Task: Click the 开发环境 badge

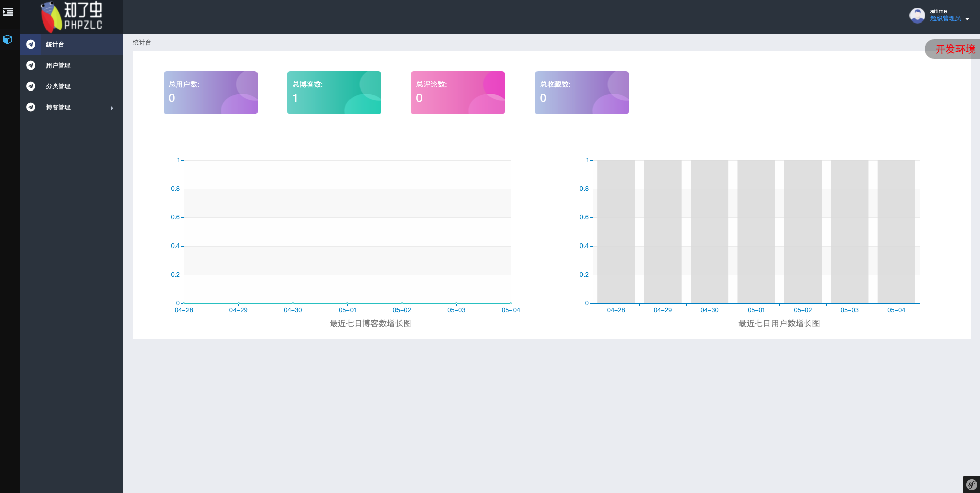Action: tap(954, 49)
